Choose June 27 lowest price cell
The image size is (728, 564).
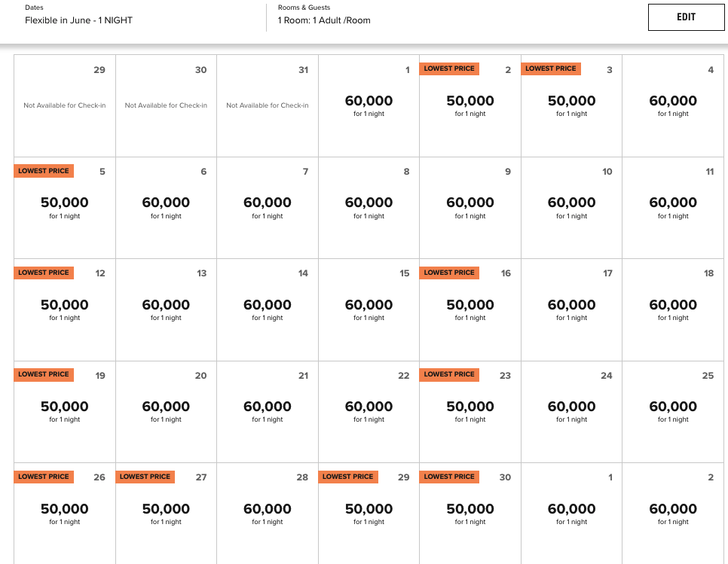[166, 514]
